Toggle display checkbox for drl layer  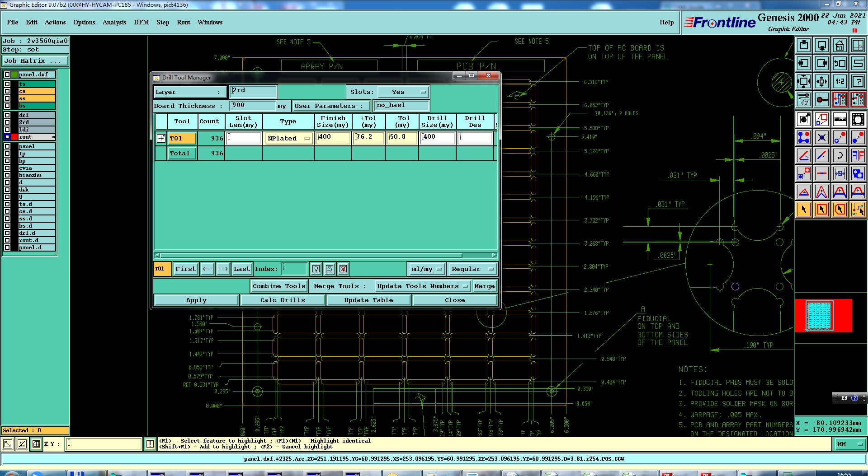(x=7, y=115)
